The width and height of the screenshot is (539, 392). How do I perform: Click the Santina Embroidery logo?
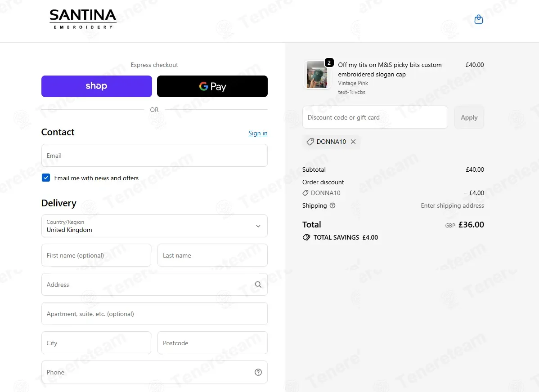point(83,19)
